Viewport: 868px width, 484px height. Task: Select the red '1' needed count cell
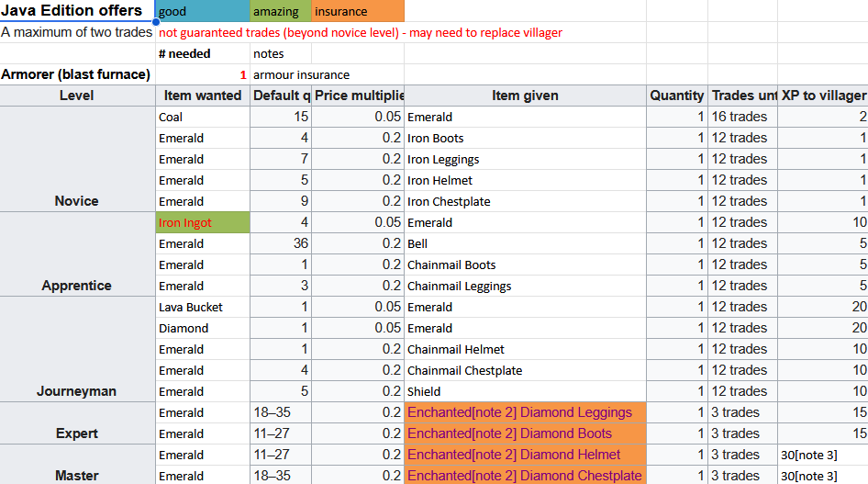pyautogui.click(x=203, y=74)
